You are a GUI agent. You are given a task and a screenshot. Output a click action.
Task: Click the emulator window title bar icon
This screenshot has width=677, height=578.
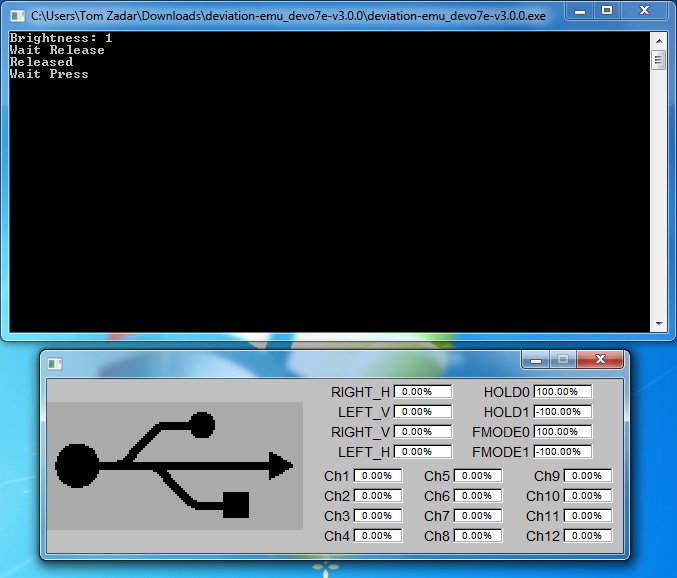tap(54, 364)
